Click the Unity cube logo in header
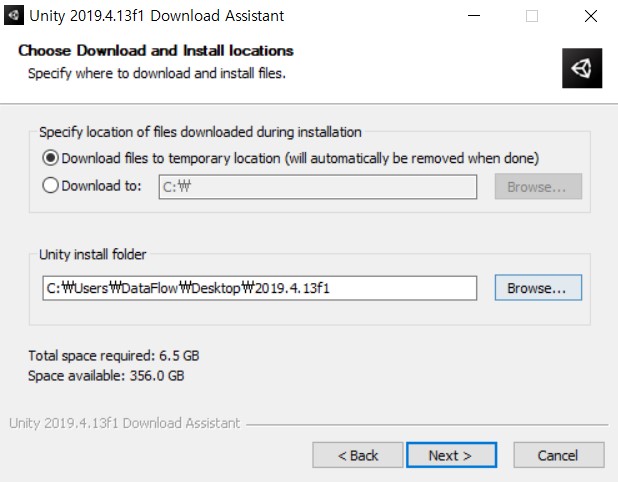Image resolution: width=618 pixels, height=482 pixels. pyautogui.click(x=582, y=68)
